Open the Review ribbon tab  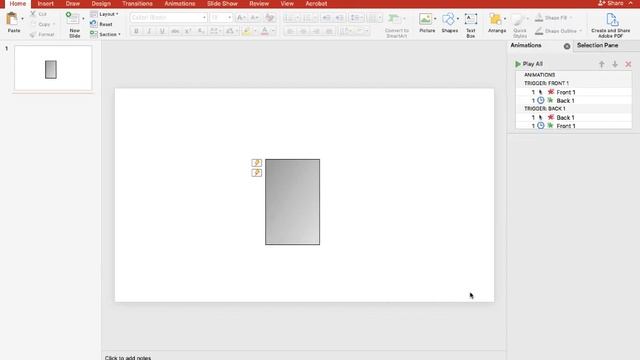[259, 4]
